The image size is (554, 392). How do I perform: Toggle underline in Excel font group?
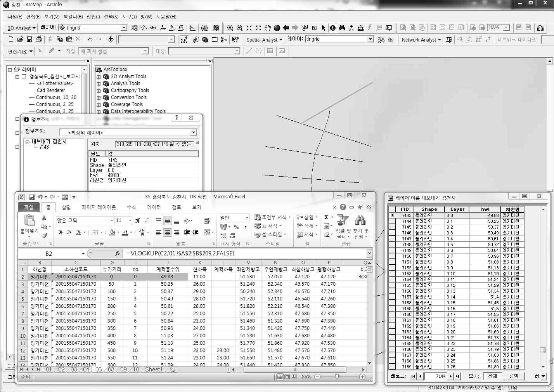pos(78,232)
